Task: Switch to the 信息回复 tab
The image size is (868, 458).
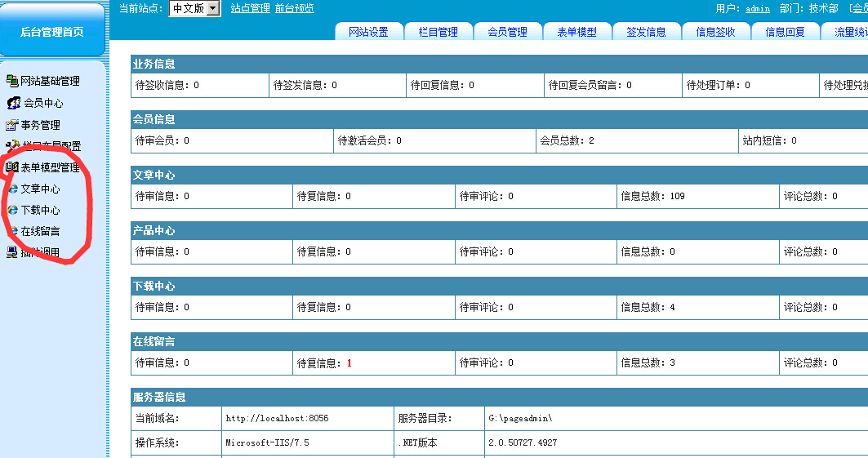Action: (785, 32)
